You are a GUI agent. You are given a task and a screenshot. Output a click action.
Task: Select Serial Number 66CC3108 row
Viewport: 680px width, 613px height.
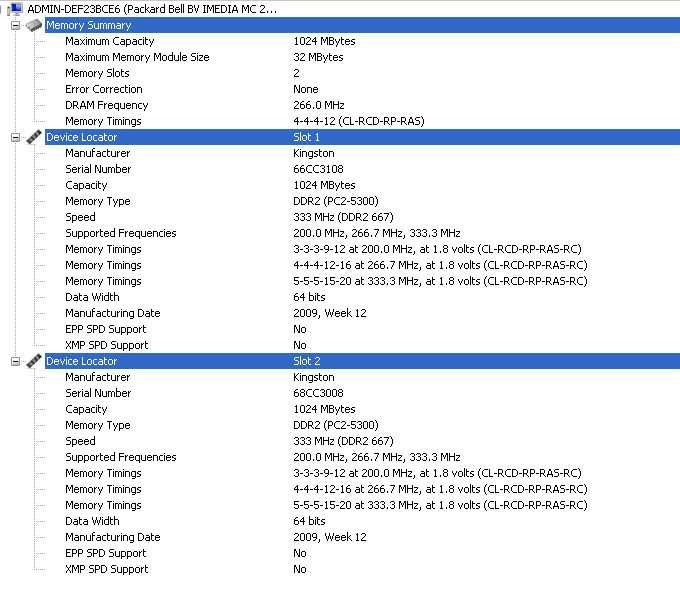click(x=98, y=169)
